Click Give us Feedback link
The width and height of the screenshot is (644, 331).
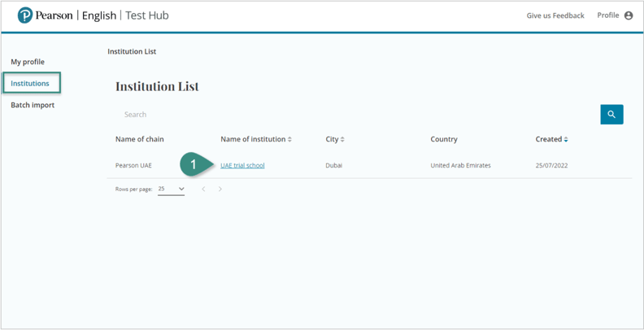555,15
